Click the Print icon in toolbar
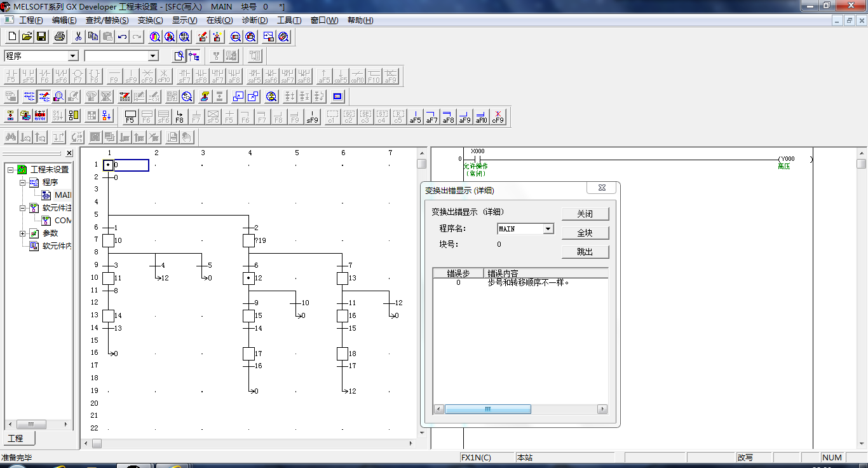Image resolution: width=868 pixels, height=468 pixels. [x=60, y=37]
